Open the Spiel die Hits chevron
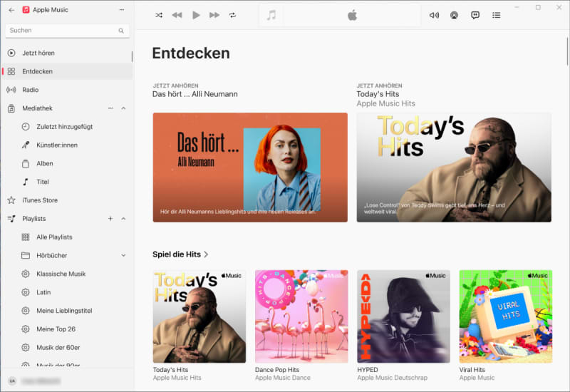570x392 pixels. [x=206, y=254]
